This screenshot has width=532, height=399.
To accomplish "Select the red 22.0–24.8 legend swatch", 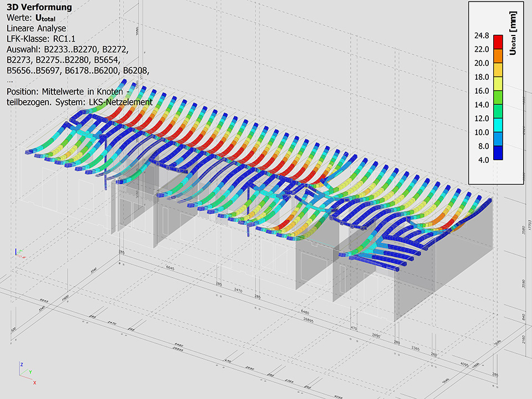I will pyautogui.click(x=498, y=42).
